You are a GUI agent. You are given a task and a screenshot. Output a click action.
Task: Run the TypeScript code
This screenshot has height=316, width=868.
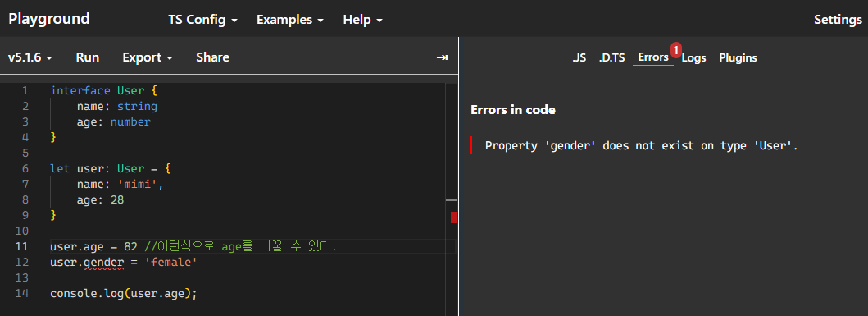click(x=88, y=57)
